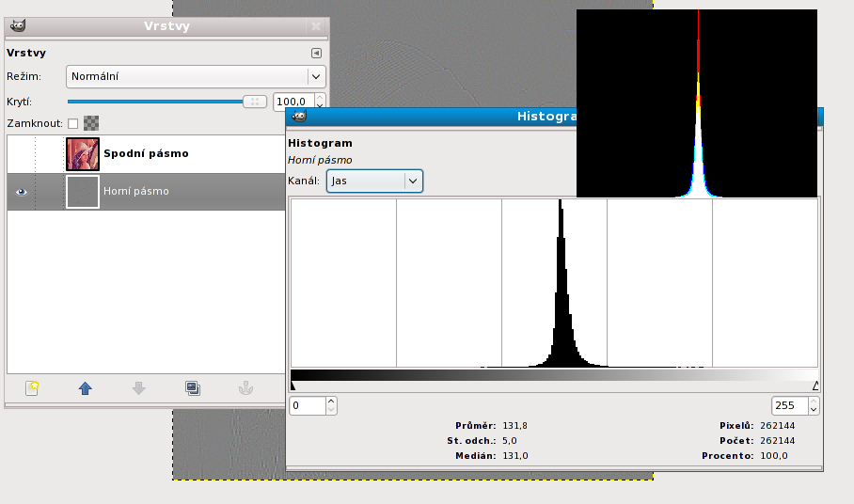
Task: Click the color histogram overlay image
Action: [x=697, y=103]
